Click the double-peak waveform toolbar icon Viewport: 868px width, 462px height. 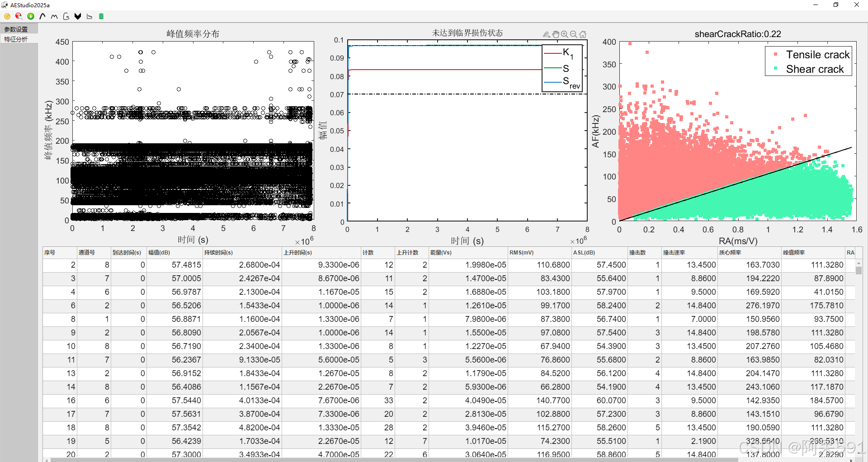coord(54,16)
